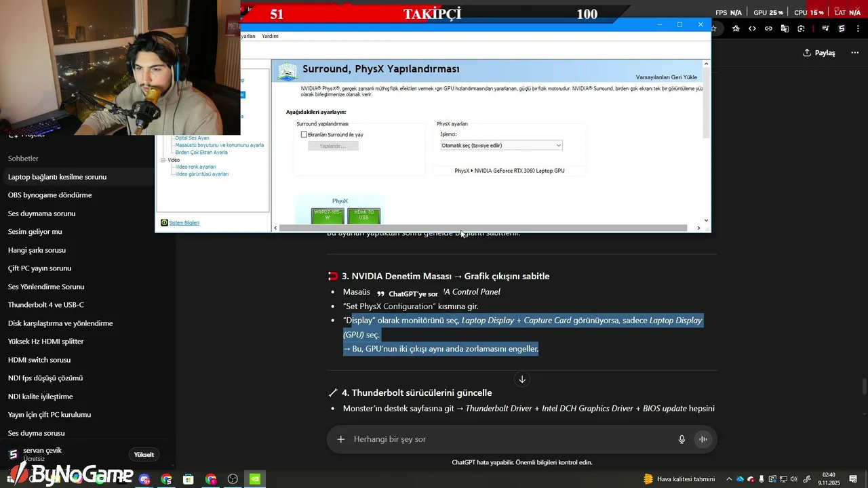The image size is (868, 488).
Task: Open chat Yayın için çift PC kurulumu
Action: pos(50,415)
